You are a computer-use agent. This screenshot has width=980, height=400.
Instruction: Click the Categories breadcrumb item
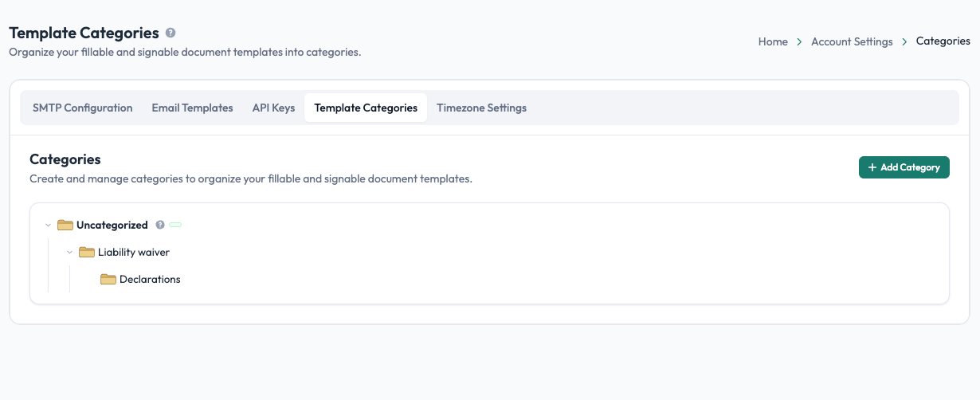pyautogui.click(x=943, y=41)
